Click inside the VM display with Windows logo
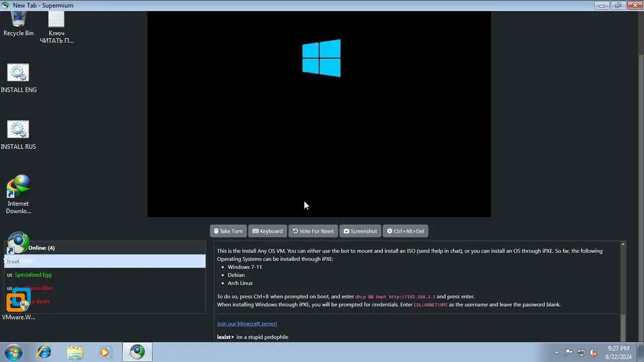The image size is (644, 362). tap(319, 114)
